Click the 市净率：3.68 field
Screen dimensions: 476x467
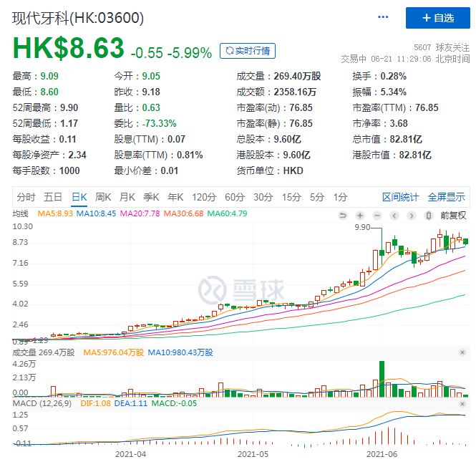coord(380,124)
